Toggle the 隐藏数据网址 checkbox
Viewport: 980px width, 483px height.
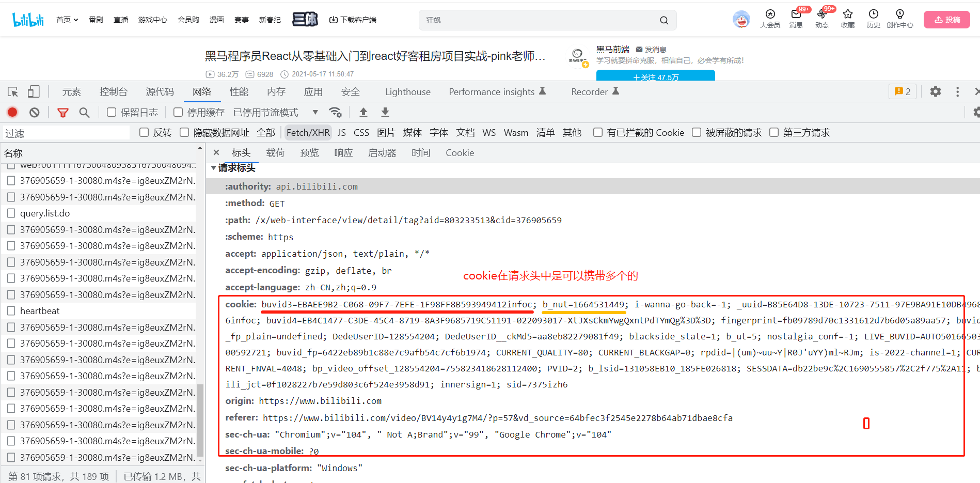click(x=184, y=132)
